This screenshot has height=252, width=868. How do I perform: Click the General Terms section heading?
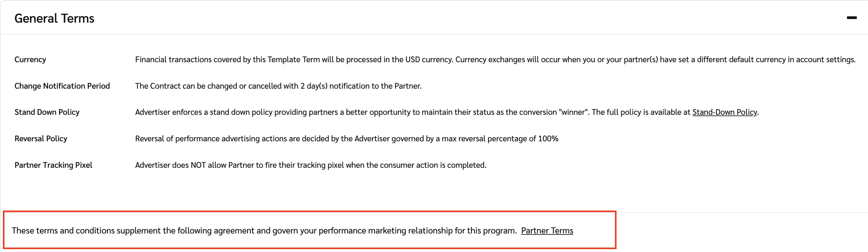click(x=54, y=19)
